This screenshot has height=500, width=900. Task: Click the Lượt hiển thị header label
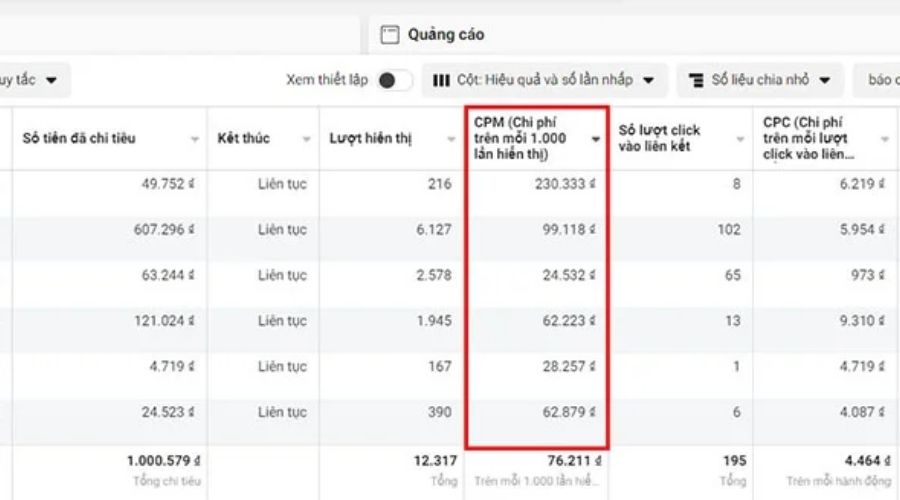pos(371,138)
